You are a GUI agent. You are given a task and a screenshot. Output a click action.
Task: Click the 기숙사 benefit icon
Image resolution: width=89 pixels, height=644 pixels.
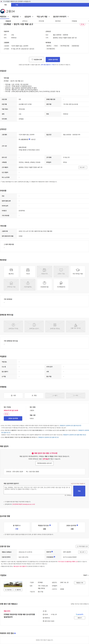[28, 272]
